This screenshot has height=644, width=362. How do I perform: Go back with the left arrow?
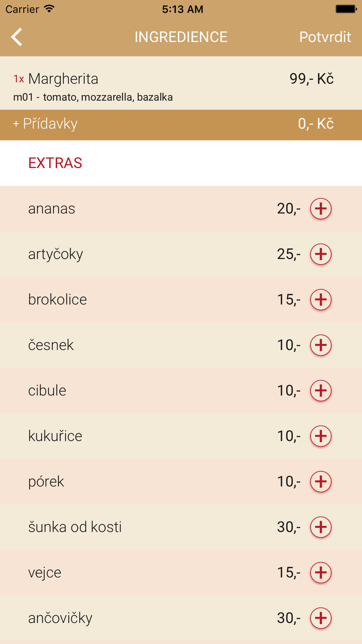point(17,37)
